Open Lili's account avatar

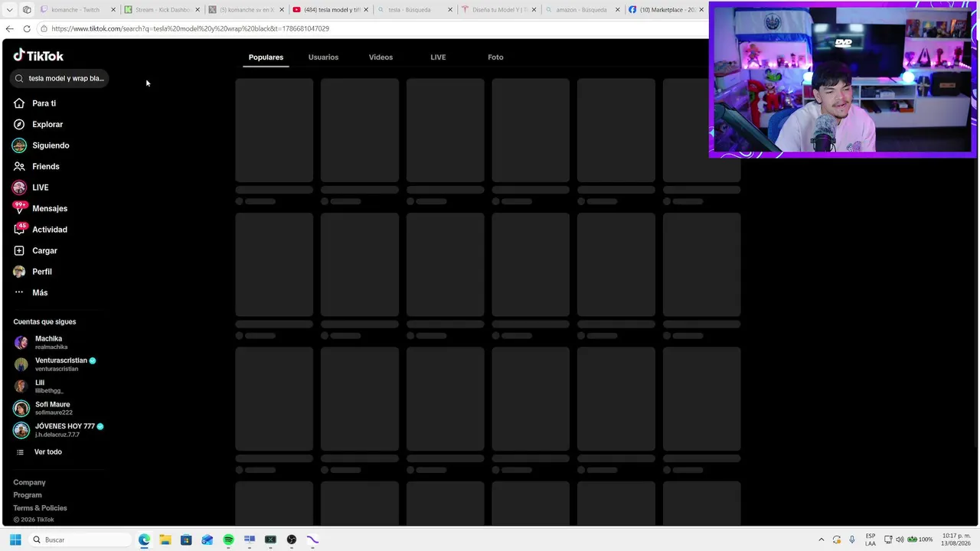point(21,386)
